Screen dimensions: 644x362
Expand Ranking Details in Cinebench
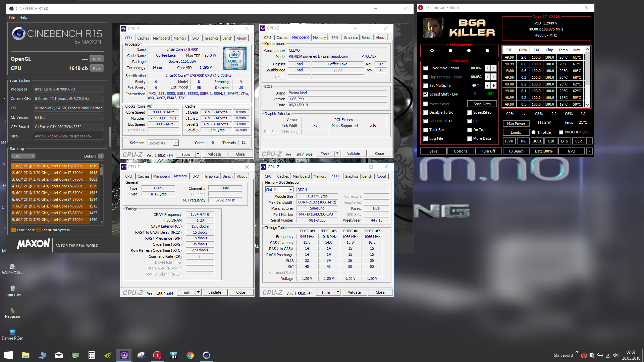pyautogui.click(x=101, y=156)
